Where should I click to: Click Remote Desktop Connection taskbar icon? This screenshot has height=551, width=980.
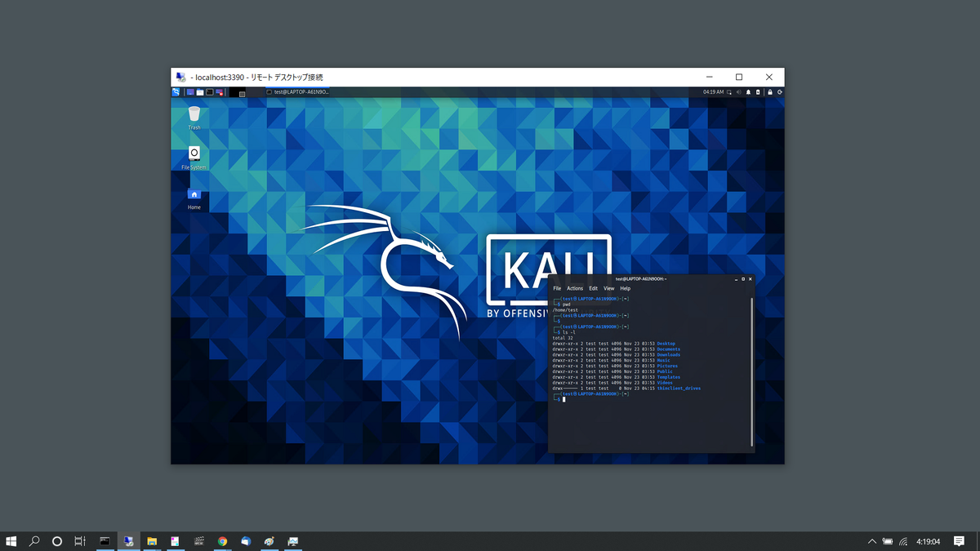pyautogui.click(x=128, y=540)
